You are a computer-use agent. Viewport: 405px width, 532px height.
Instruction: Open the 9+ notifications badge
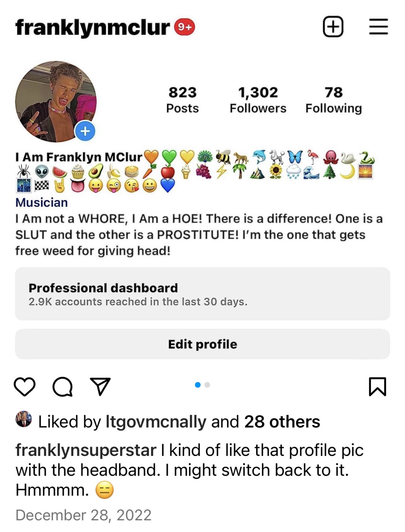pyautogui.click(x=183, y=27)
